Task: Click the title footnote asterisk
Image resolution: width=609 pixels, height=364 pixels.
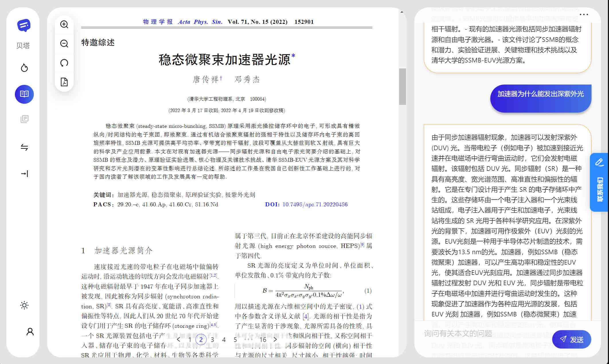Action: (x=293, y=55)
